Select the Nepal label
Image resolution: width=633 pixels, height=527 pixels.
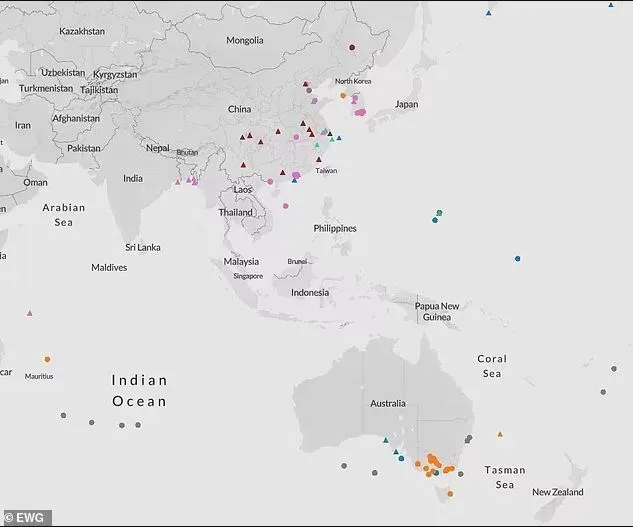pos(158,148)
